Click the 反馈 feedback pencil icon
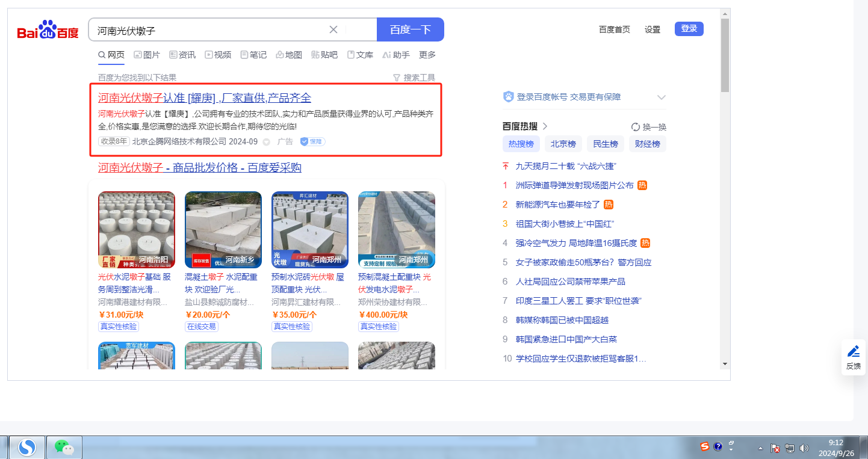The image size is (868, 459). pyautogui.click(x=854, y=351)
